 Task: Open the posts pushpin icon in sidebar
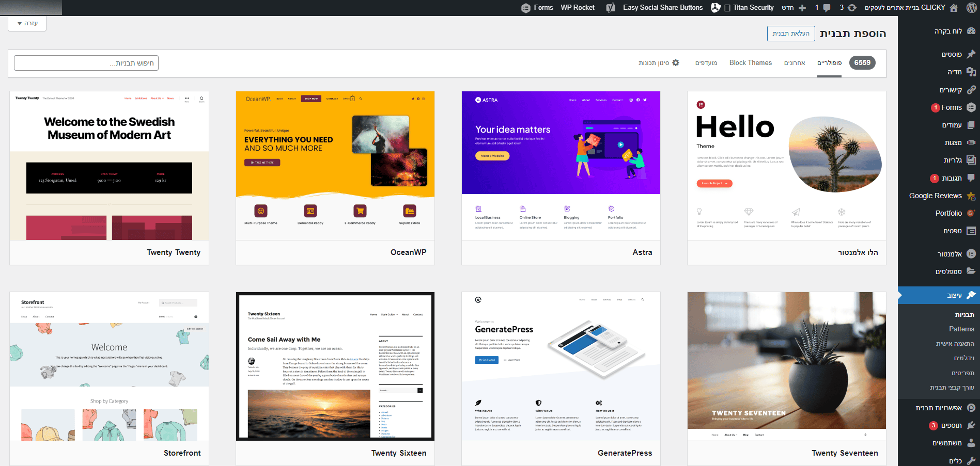click(971, 54)
